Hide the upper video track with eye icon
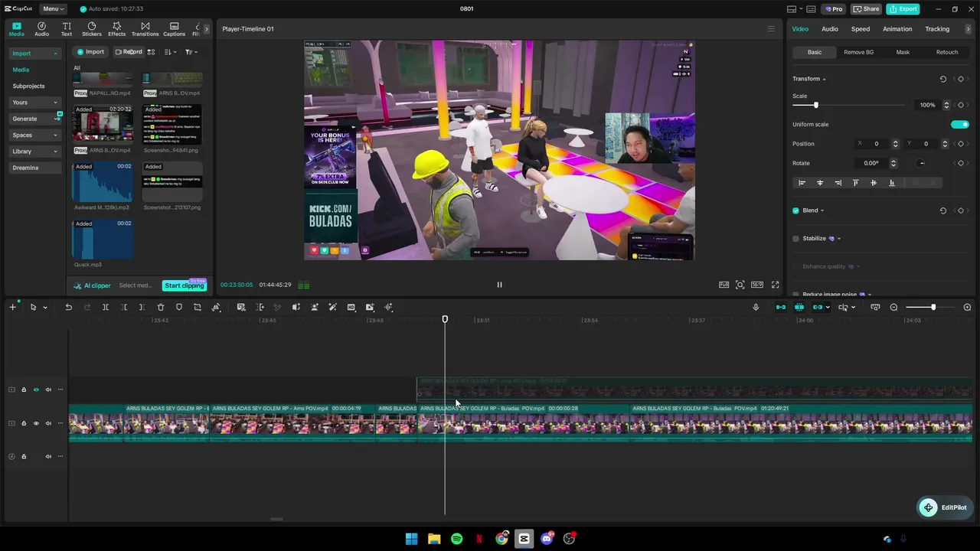 coord(36,390)
